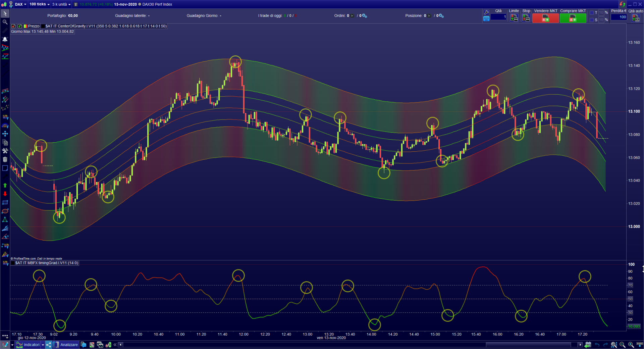Click the four-arrow move tool
This screenshot has height=349, width=644.
click(5, 134)
